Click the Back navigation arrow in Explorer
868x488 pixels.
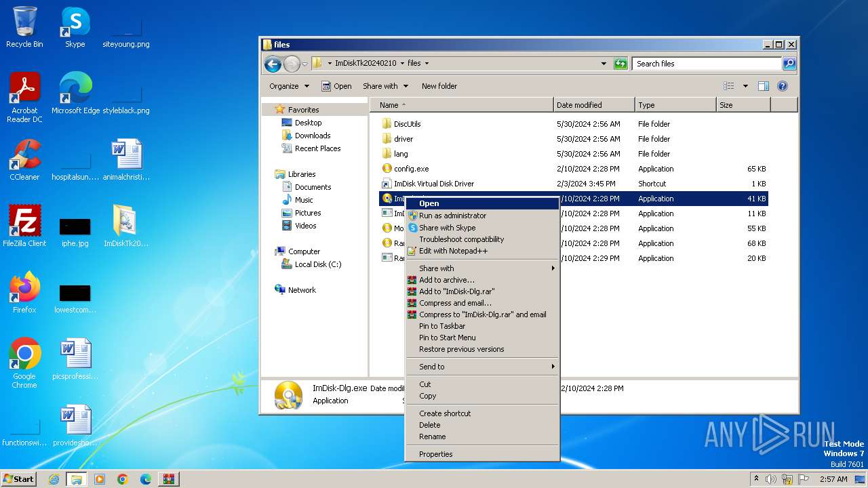[x=273, y=64]
